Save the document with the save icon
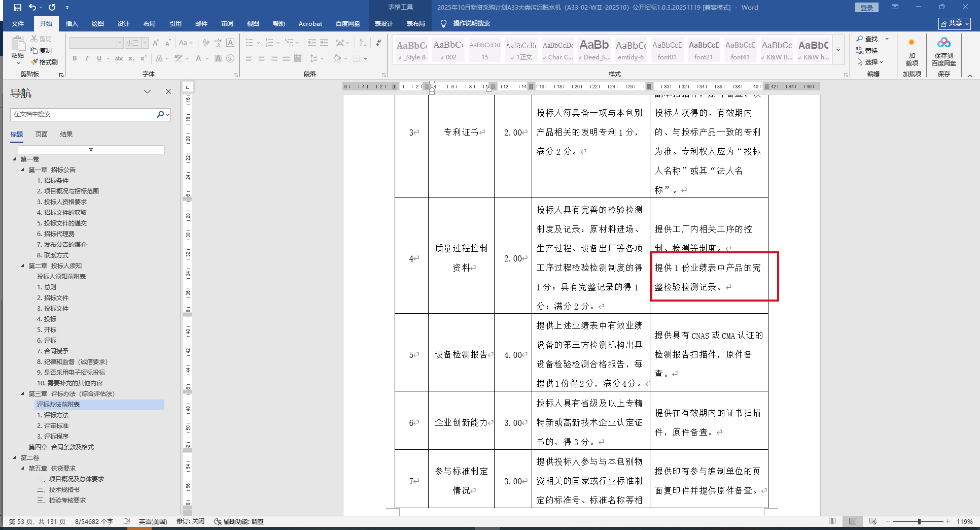This screenshot has width=980, height=530. coord(18,8)
